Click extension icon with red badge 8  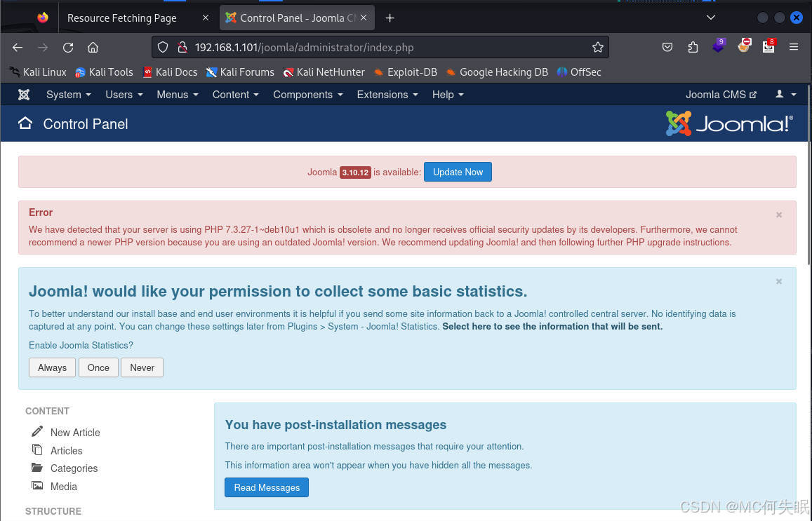[x=769, y=46]
